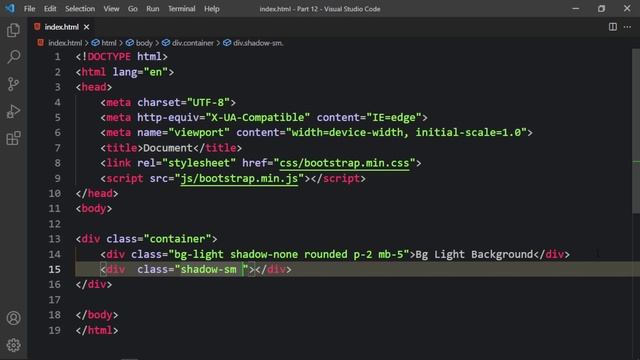Image resolution: width=640 pixels, height=360 pixels.
Task: Click the editor vertical scrollbar thumb
Action: (636, 131)
